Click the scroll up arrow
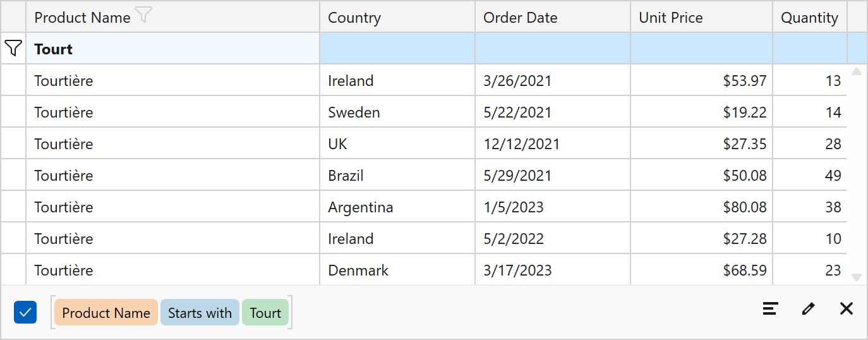Screen dimensions: 868x340 pyautogui.click(x=857, y=72)
